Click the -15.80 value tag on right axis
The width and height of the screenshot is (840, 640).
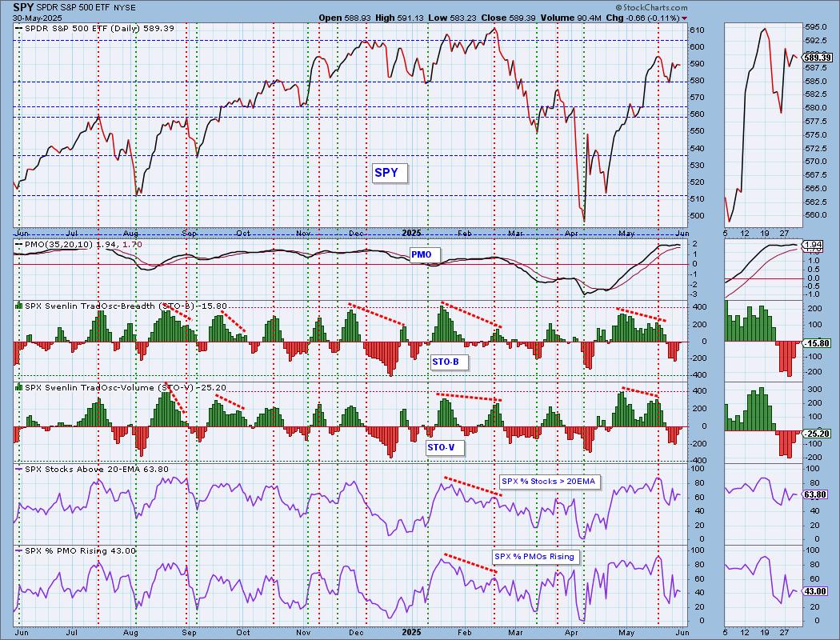[x=818, y=343]
